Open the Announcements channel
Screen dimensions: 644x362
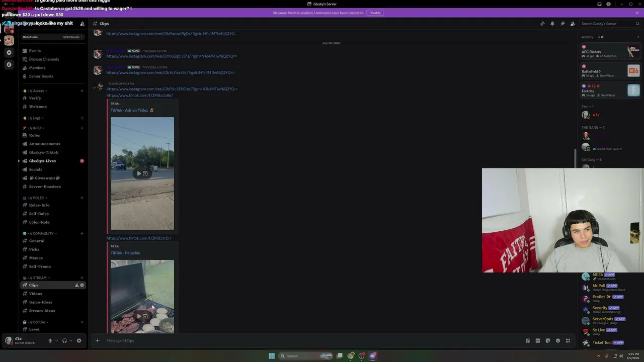[53, 144]
